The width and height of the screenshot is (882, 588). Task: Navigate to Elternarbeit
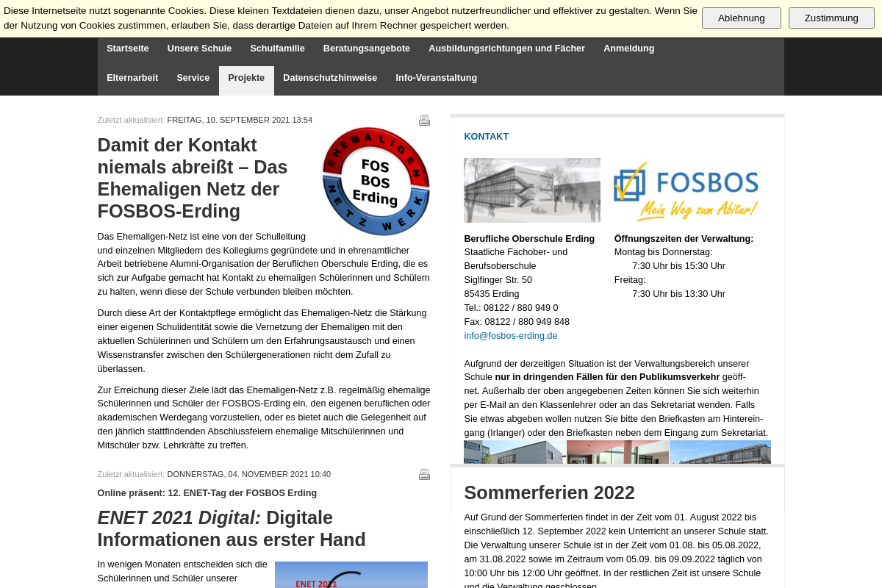click(132, 78)
